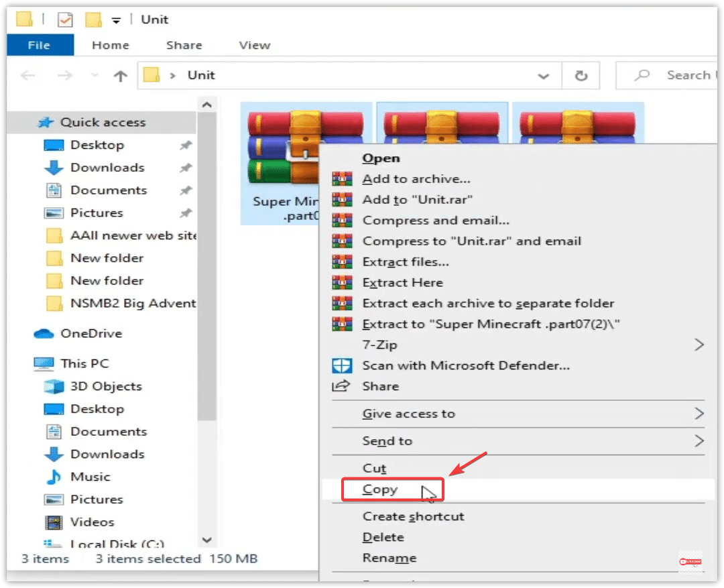Viewport: 724px width, 588px height.
Task: Click the refresh icon beside address bar
Action: click(581, 76)
